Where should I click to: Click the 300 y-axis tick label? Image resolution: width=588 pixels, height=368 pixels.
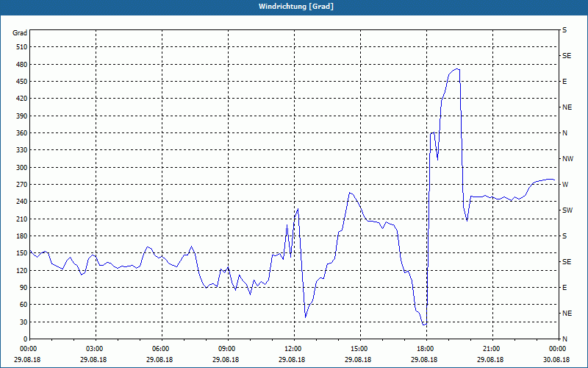(x=22, y=168)
